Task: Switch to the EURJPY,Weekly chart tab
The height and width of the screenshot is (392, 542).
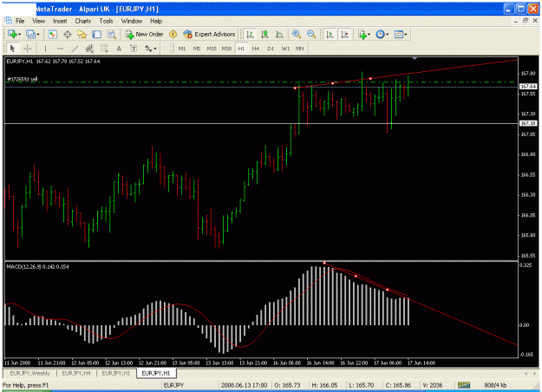Action: [30, 373]
